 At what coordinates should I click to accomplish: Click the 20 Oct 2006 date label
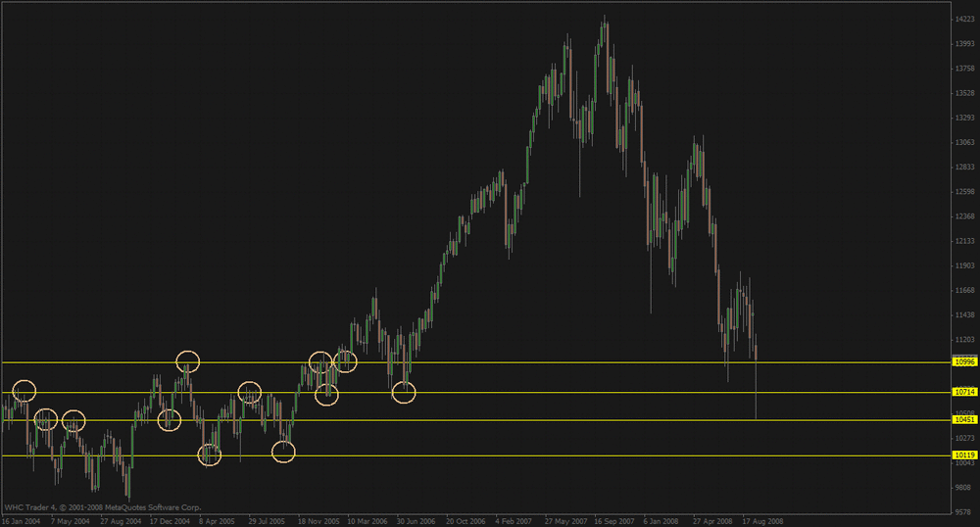point(465,521)
